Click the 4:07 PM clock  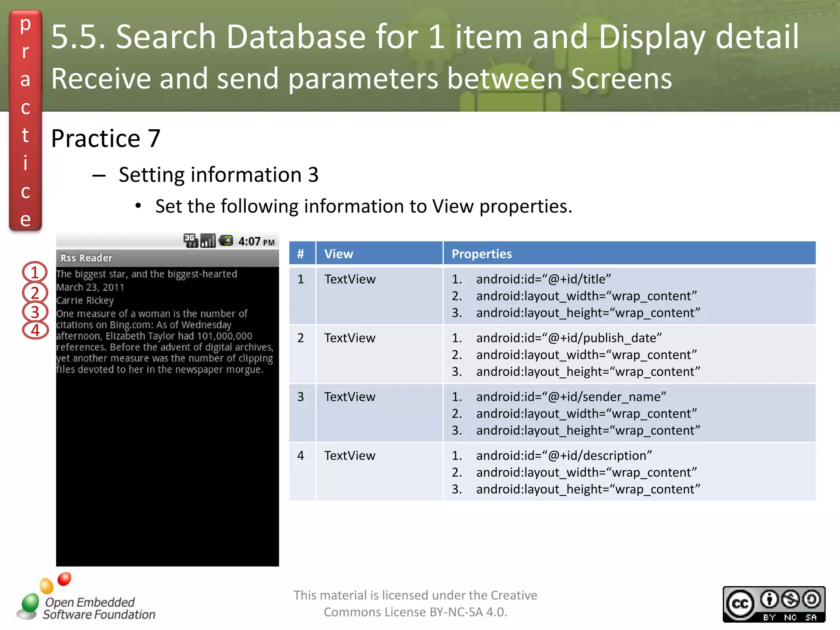[x=256, y=241]
